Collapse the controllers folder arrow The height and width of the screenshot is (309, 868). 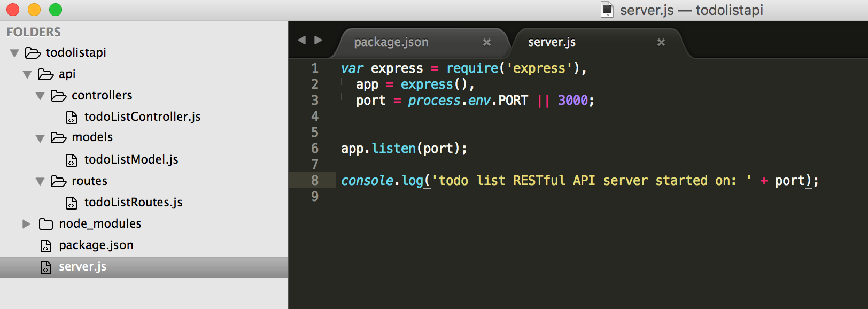[x=40, y=96]
